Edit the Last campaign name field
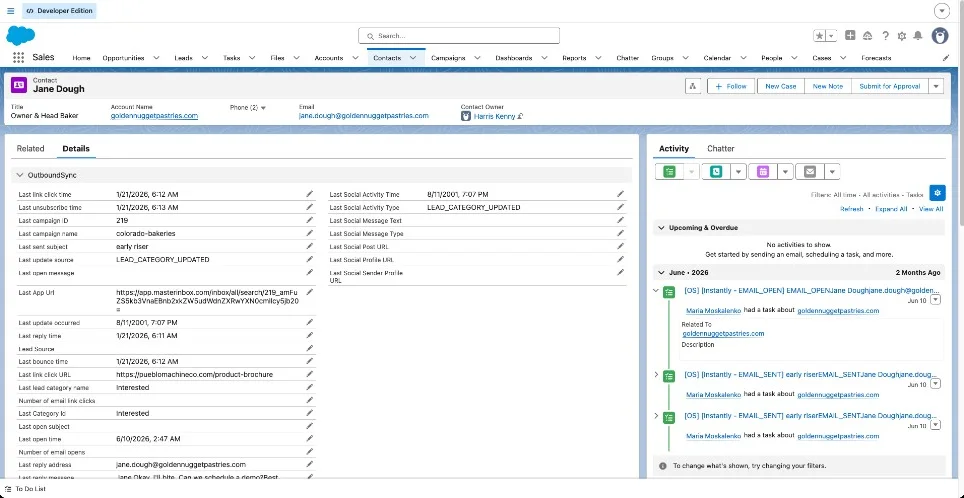Image resolution: width=964 pixels, height=498 pixels. tap(310, 234)
